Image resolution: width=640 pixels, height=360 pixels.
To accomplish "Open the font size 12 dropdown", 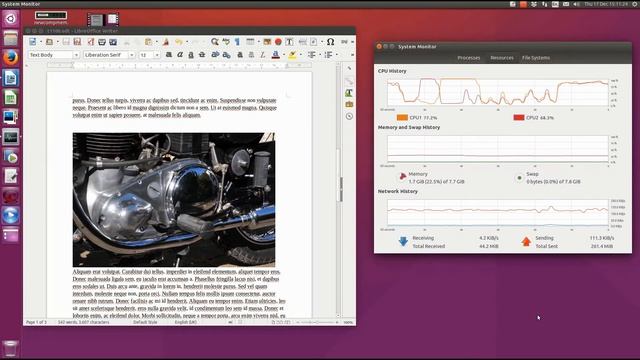I will [x=157, y=55].
